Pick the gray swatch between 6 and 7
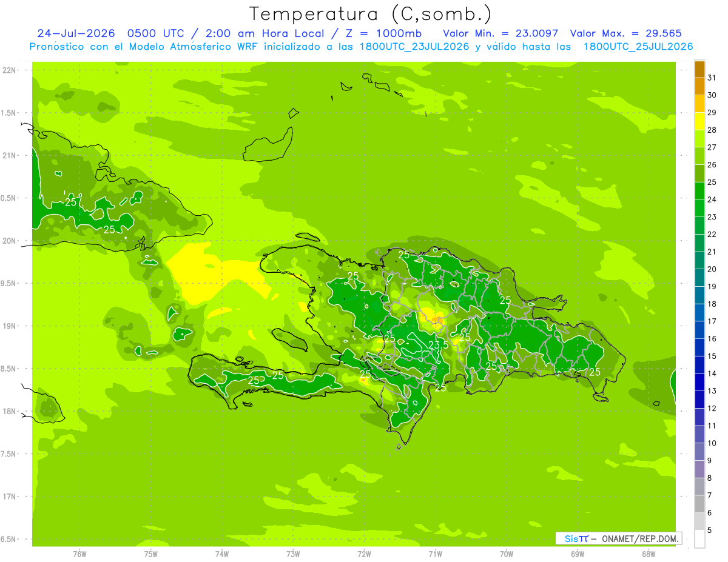728x562 pixels. click(x=699, y=504)
